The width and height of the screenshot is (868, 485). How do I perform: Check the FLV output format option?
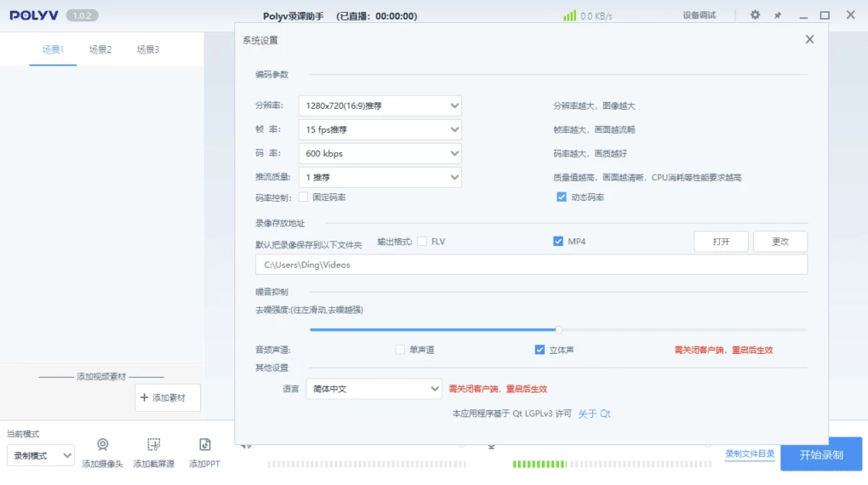pyautogui.click(x=422, y=242)
